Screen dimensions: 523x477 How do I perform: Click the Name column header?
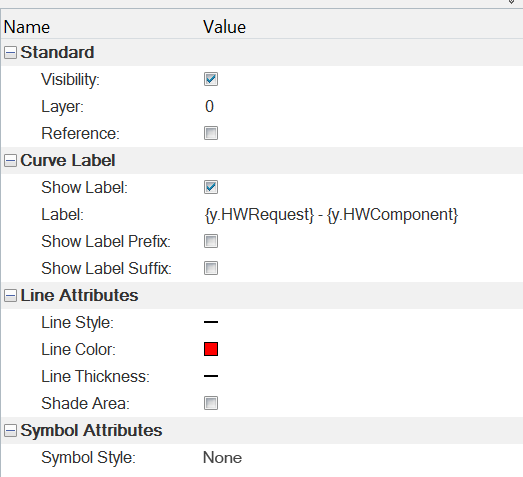pyautogui.click(x=27, y=27)
